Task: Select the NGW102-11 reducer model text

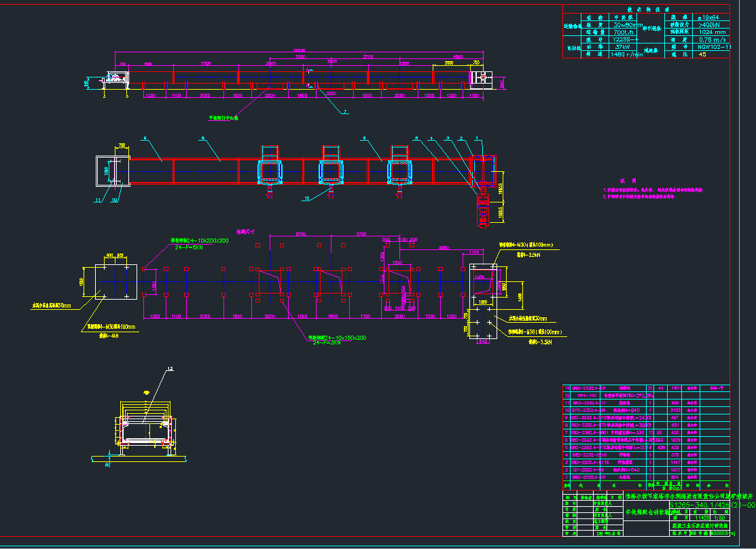Action: point(714,47)
